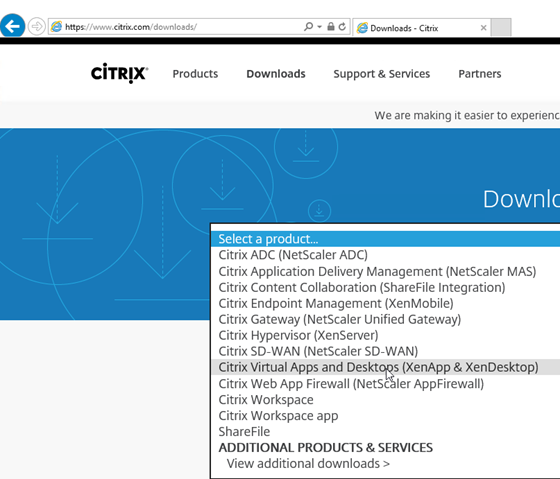Click the Citrix logo
Screen dimensions: 560x479
click(119, 73)
